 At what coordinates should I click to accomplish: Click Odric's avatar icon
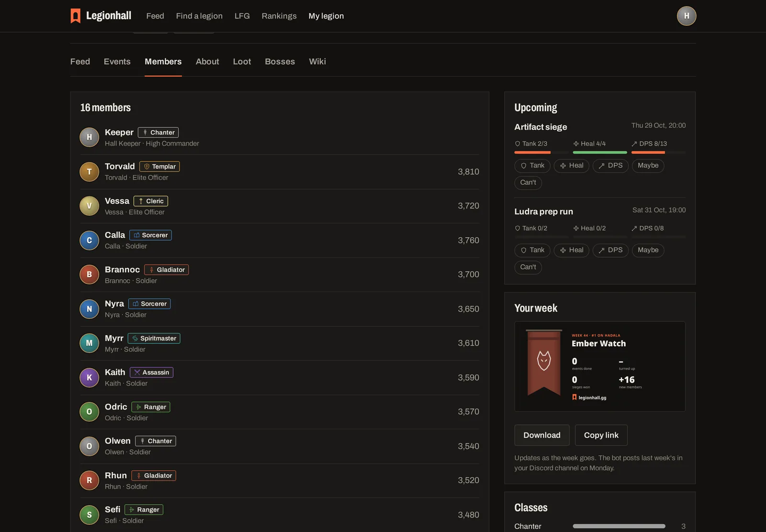89,412
